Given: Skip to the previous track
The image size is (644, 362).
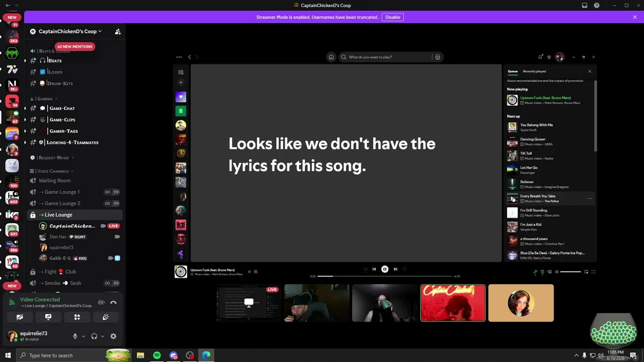Looking at the screenshot, I should click(x=374, y=269).
